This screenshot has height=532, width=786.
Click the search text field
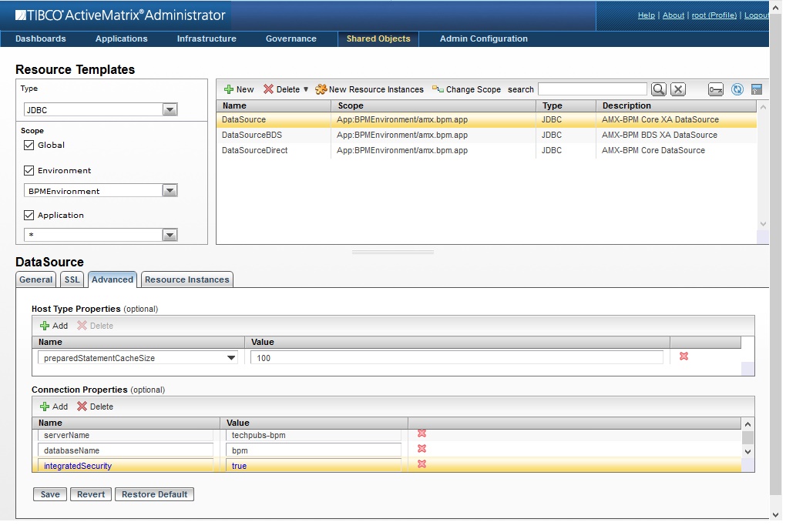(593, 89)
